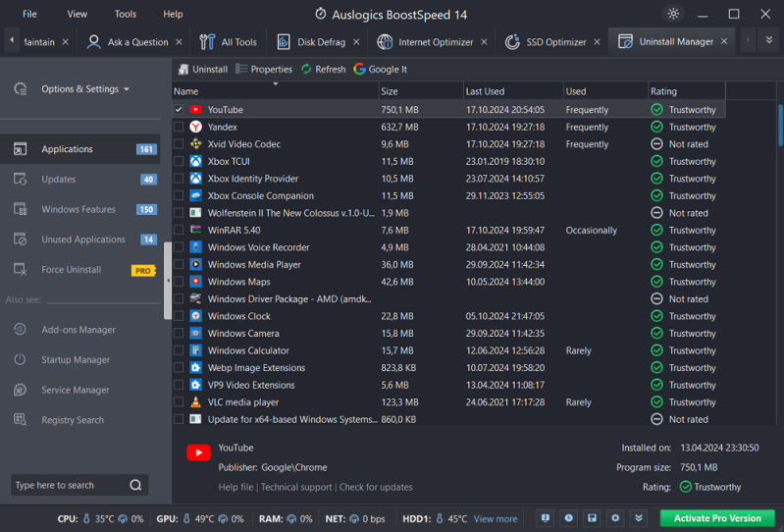Click the CPU thermometer icon in status bar

86,518
